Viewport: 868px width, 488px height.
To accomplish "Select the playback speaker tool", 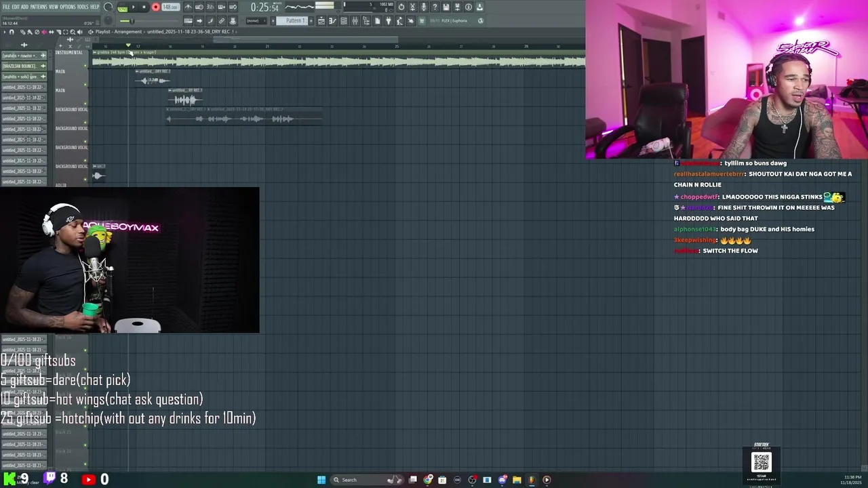I will (x=80, y=32).
